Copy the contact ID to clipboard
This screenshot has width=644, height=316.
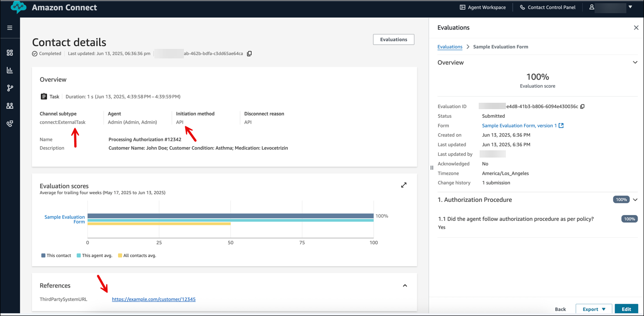pyautogui.click(x=250, y=53)
